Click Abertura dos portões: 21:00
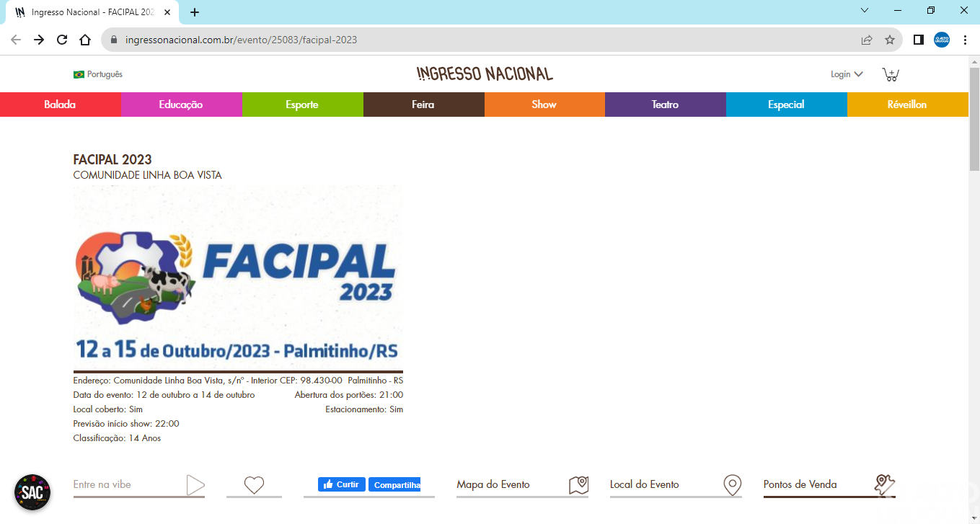 tap(349, 395)
